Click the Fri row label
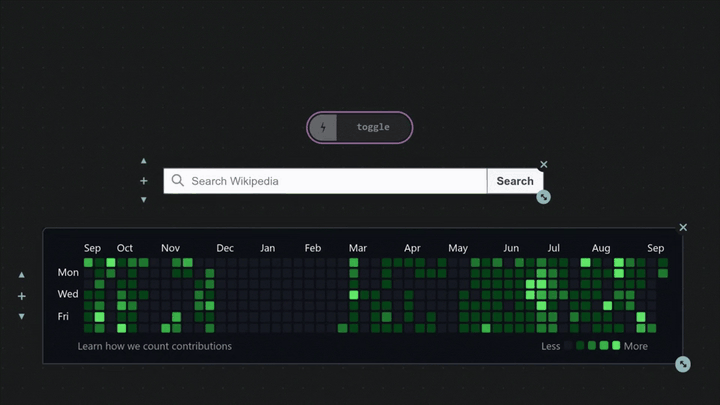Screen dimensions: 720x405 tap(63, 316)
